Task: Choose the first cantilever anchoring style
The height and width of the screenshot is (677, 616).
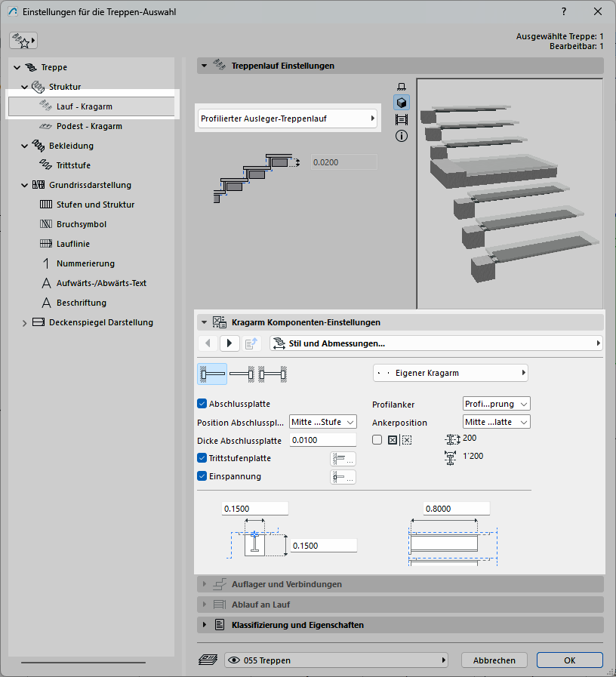Action: tap(212, 373)
